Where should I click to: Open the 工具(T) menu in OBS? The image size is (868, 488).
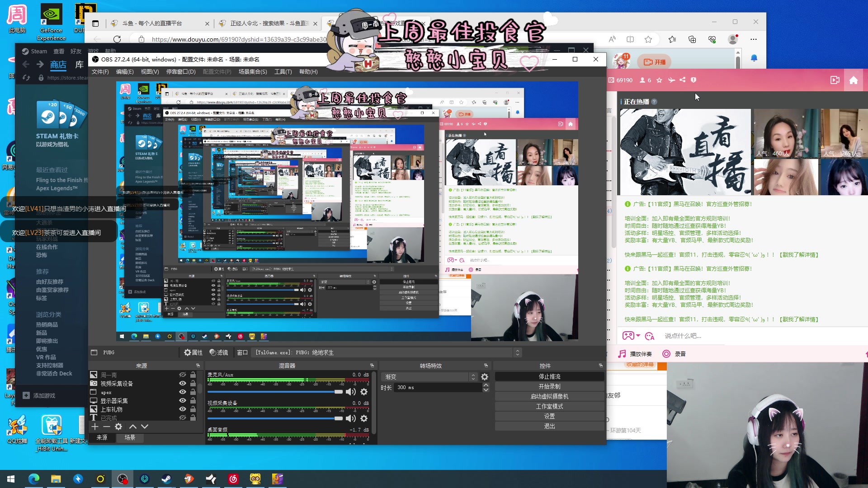tap(283, 72)
